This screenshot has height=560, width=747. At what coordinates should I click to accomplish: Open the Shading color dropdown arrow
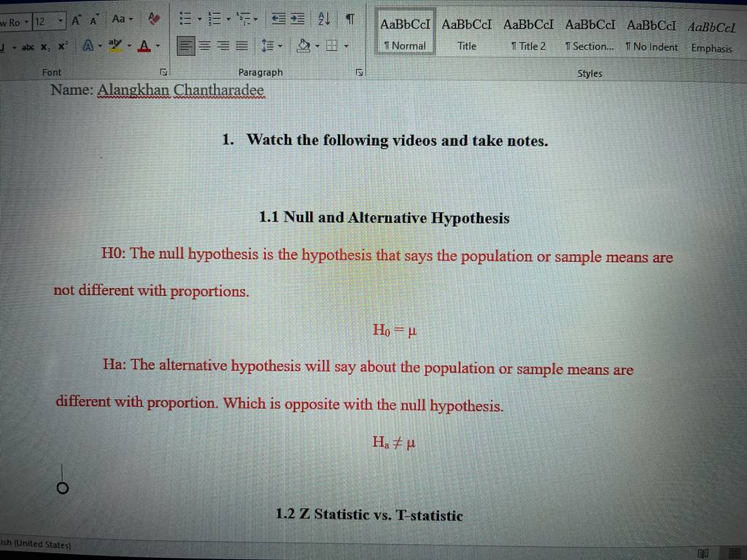tap(317, 46)
